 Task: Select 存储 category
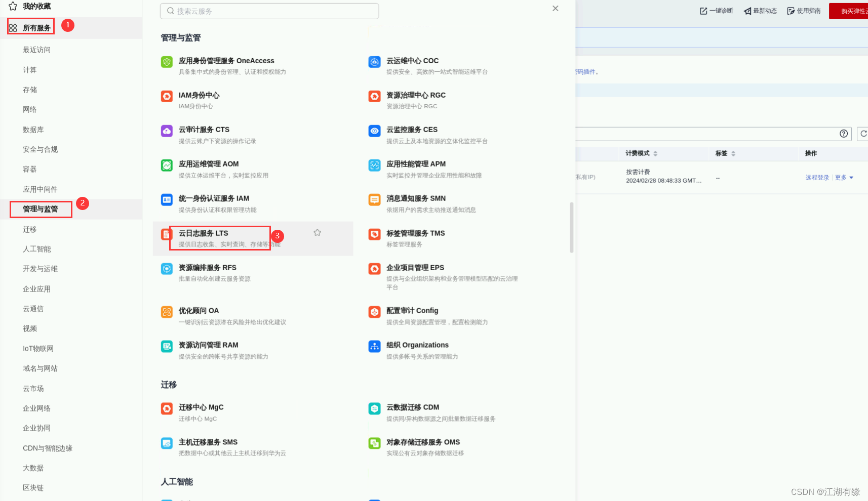click(x=29, y=90)
